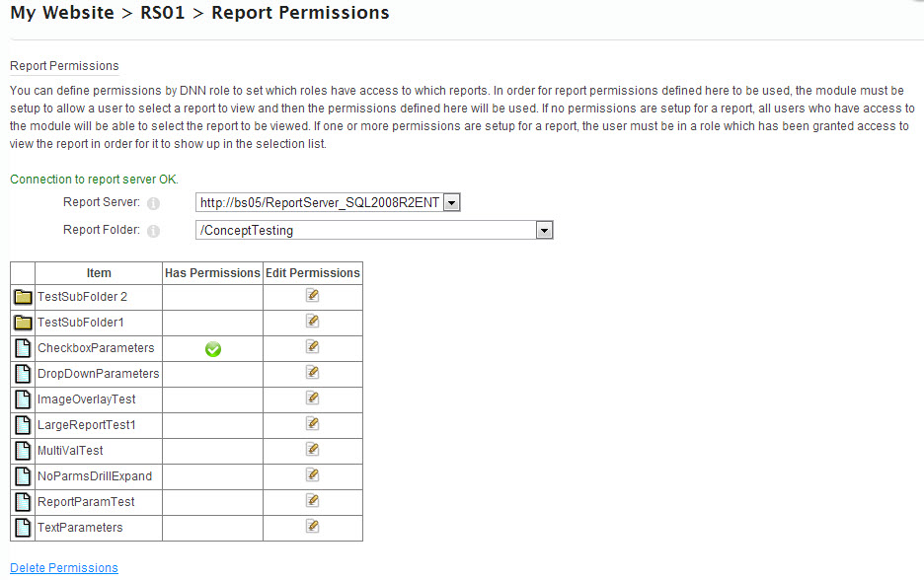This screenshot has width=924, height=580.
Task: Expand the ConceptTesting folder selector arrow
Action: tap(544, 229)
